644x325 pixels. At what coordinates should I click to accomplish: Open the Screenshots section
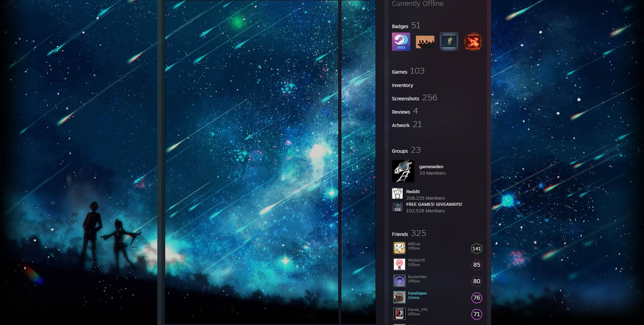406,99
